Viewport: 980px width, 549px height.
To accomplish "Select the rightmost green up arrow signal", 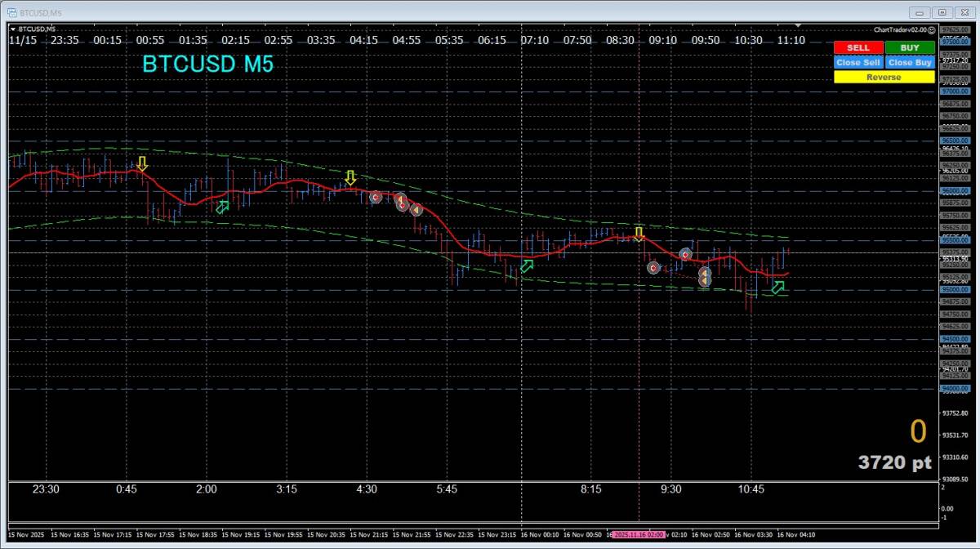I will point(778,287).
